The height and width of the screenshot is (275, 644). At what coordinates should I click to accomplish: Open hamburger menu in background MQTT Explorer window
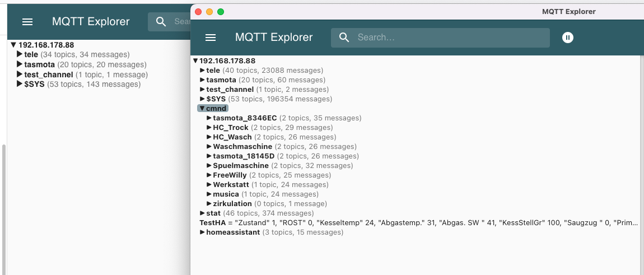click(x=27, y=22)
